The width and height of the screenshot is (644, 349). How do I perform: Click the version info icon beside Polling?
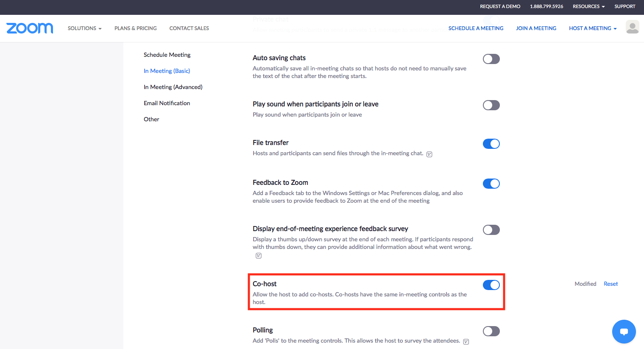466,342
